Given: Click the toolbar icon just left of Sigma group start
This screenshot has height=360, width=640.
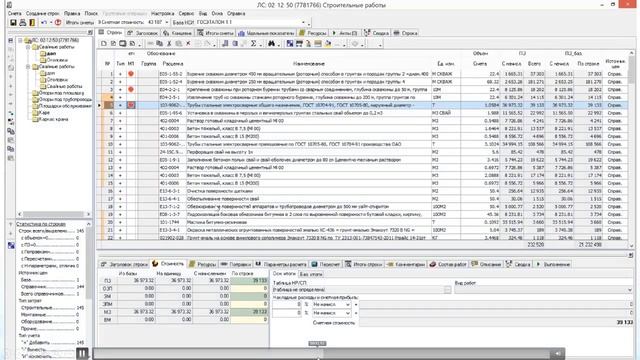Looking at the screenshot, I should pos(244,43).
